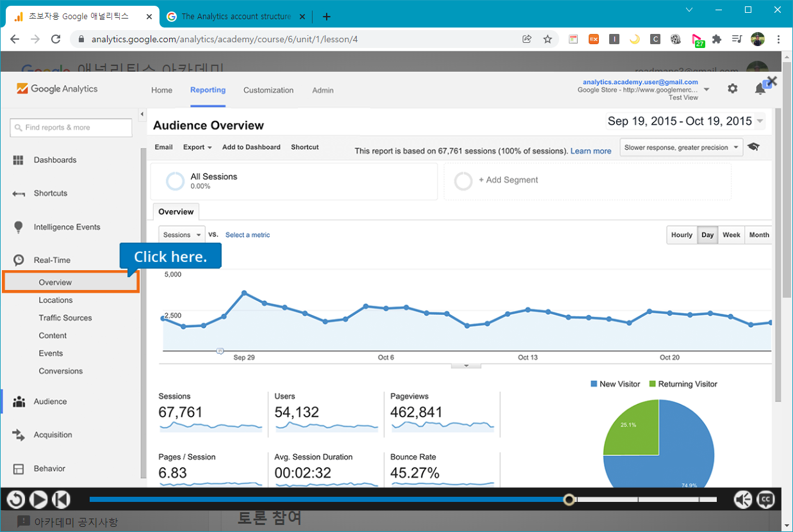Screen dimensions: 793x532
Task: Click the Find reports search field
Action: [x=71, y=127]
